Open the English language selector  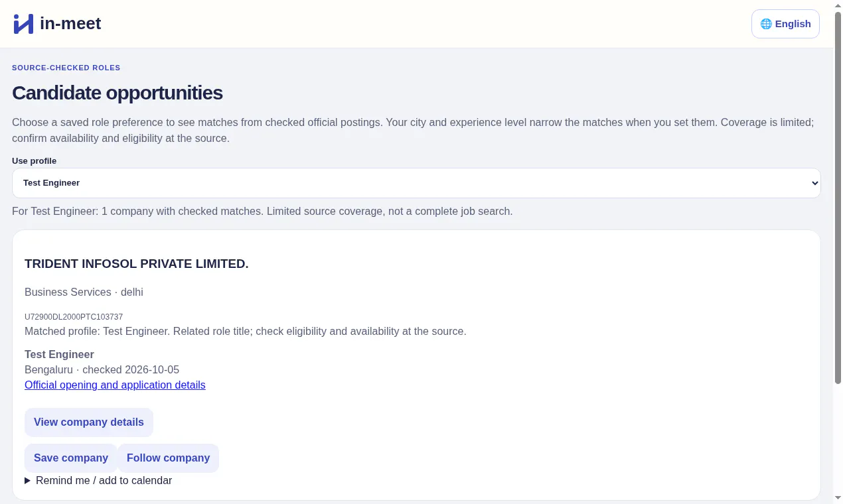[x=785, y=24]
